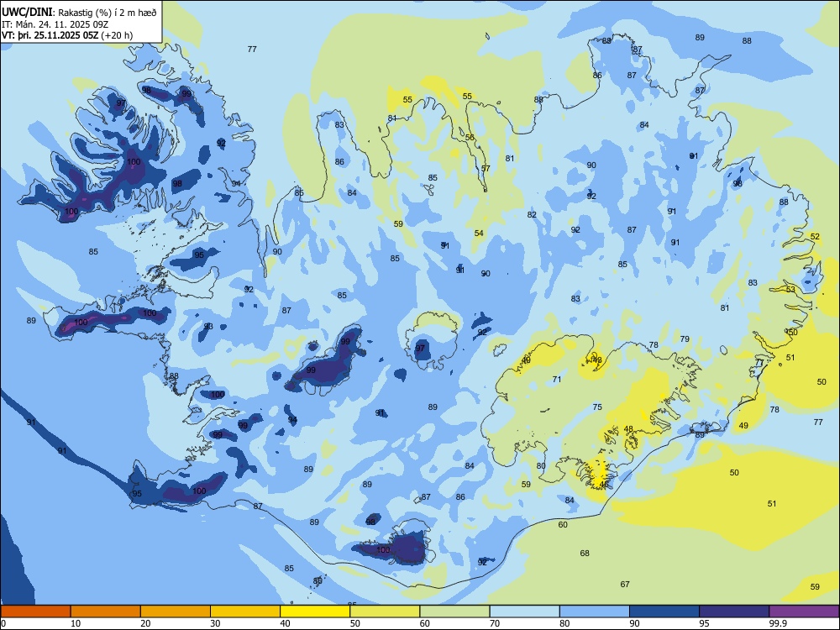The height and width of the screenshot is (630, 840).
Task: Click the legend tick label '99.9'
Action: 778,623
